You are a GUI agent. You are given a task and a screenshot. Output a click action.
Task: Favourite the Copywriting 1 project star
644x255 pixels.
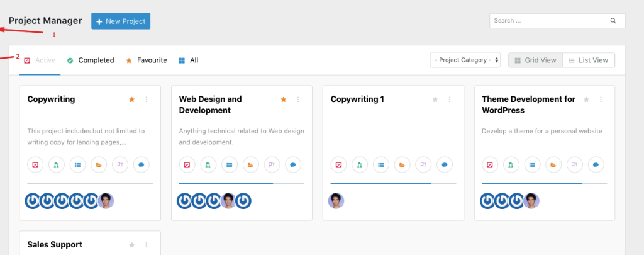tap(435, 99)
